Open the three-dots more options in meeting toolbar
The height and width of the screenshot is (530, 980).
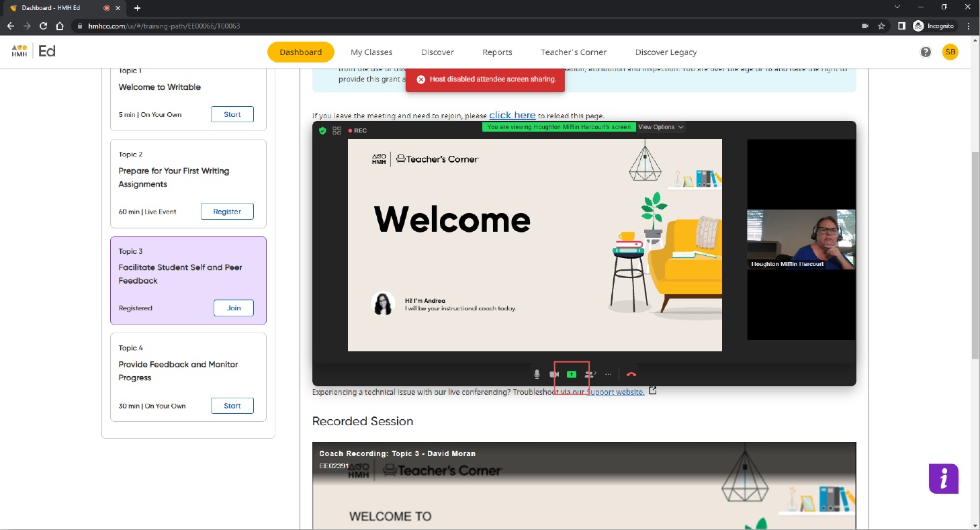(x=609, y=374)
